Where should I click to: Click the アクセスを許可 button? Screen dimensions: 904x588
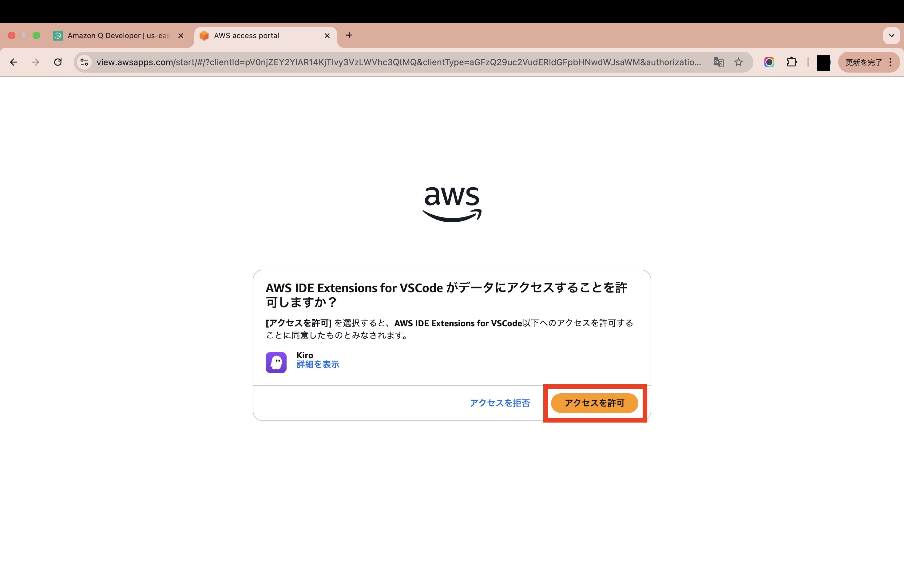[594, 403]
